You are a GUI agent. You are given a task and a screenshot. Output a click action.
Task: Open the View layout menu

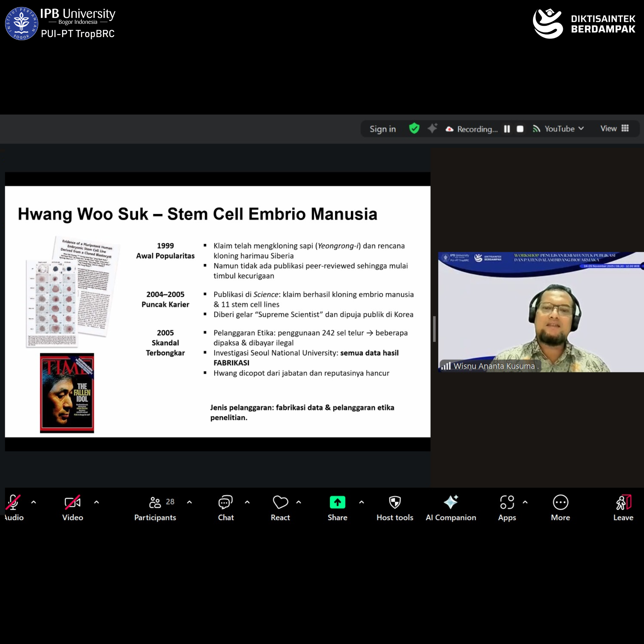[x=614, y=129]
